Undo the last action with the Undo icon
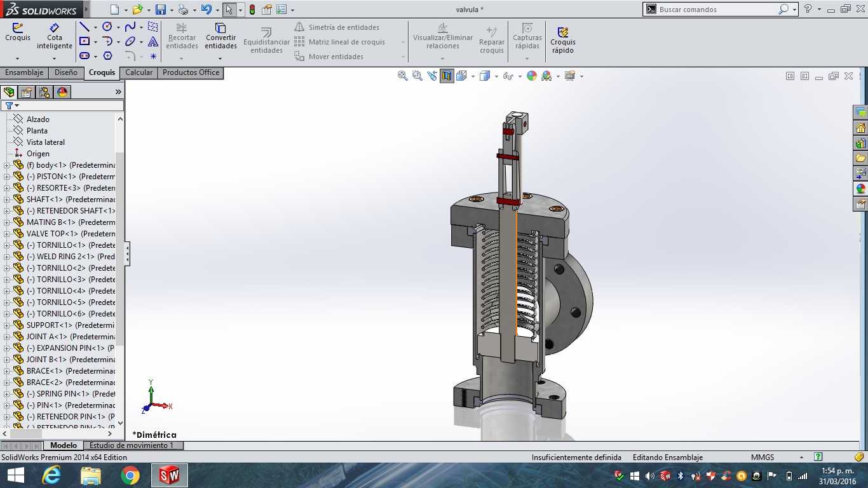Screen dimensions: 868x488 pos(206,10)
